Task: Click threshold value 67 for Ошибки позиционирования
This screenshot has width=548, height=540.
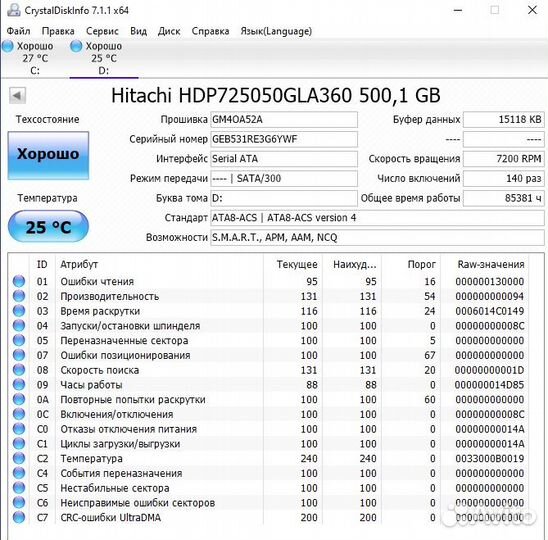Action: 430,355
